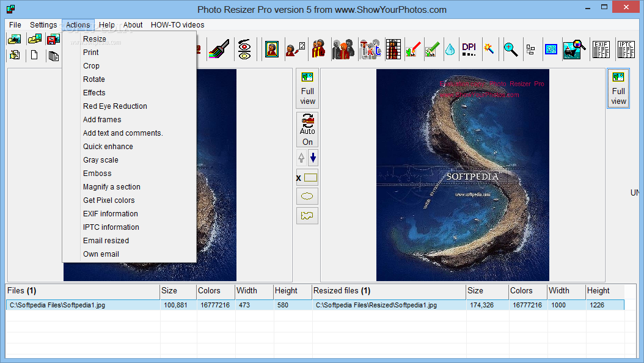The image size is (644, 363).
Task: Click the two red-robed figures icon
Action: 319,50
